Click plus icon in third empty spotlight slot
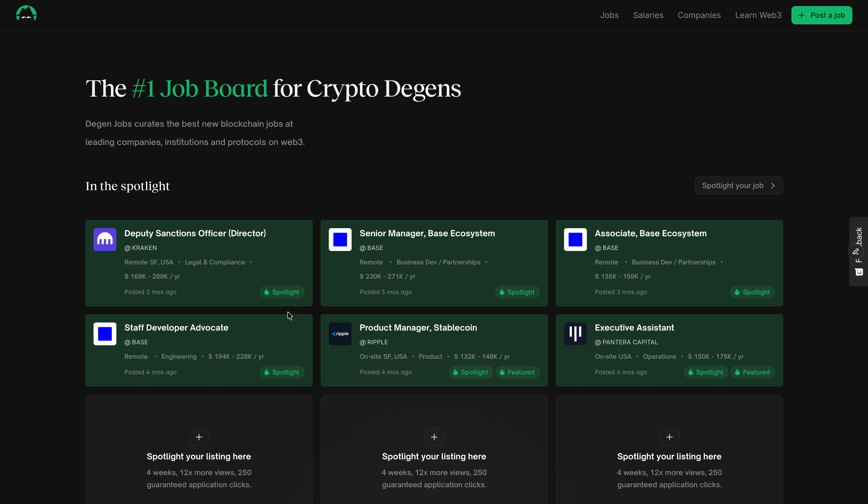Viewport: 868px width, 504px height. click(x=669, y=437)
